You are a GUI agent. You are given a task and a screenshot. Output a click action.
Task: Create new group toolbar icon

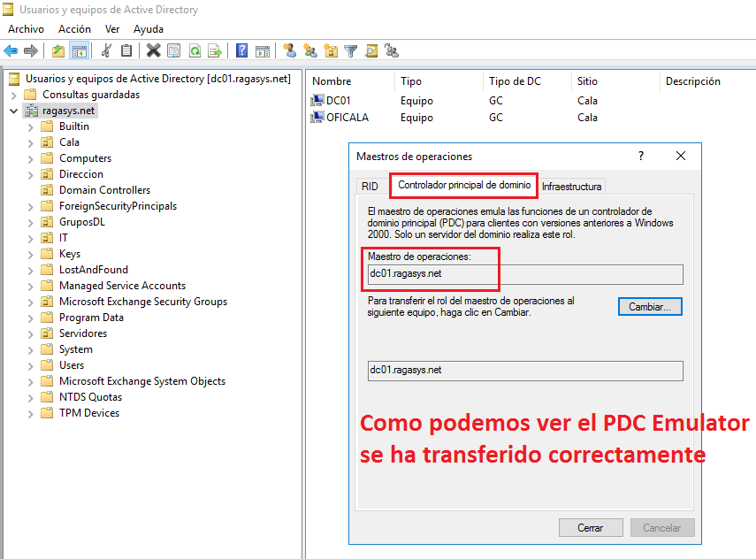pyautogui.click(x=310, y=50)
